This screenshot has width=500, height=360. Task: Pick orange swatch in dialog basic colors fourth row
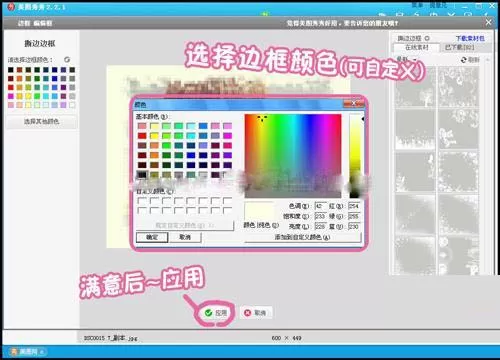click(154, 155)
